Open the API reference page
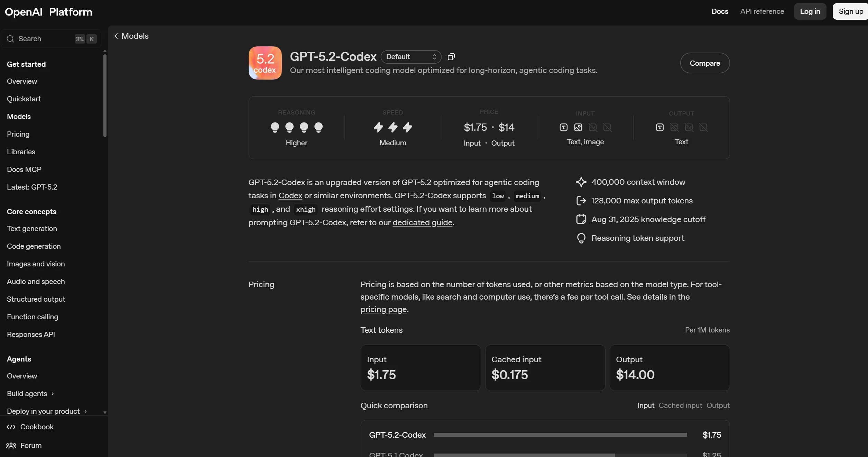This screenshot has width=868, height=457. (x=762, y=11)
